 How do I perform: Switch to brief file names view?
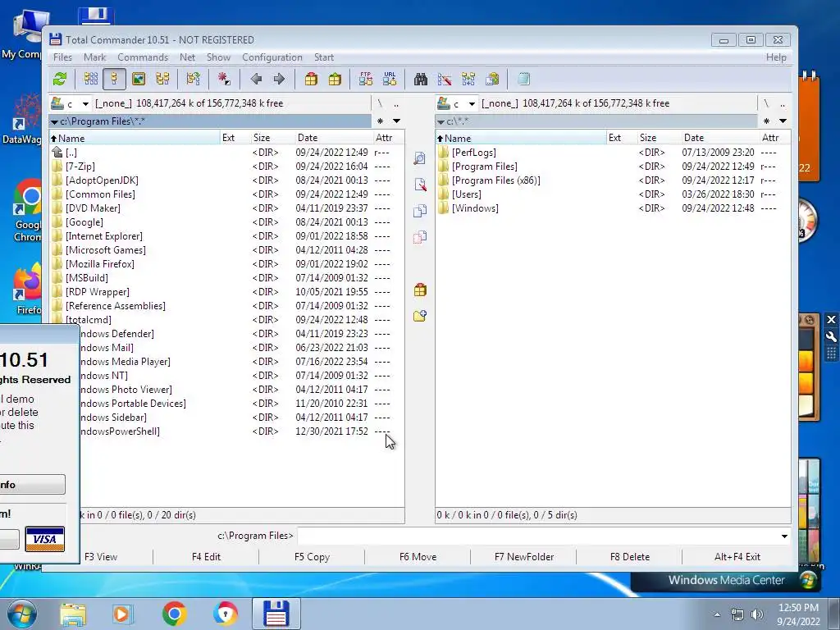pyautogui.click(x=91, y=80)
